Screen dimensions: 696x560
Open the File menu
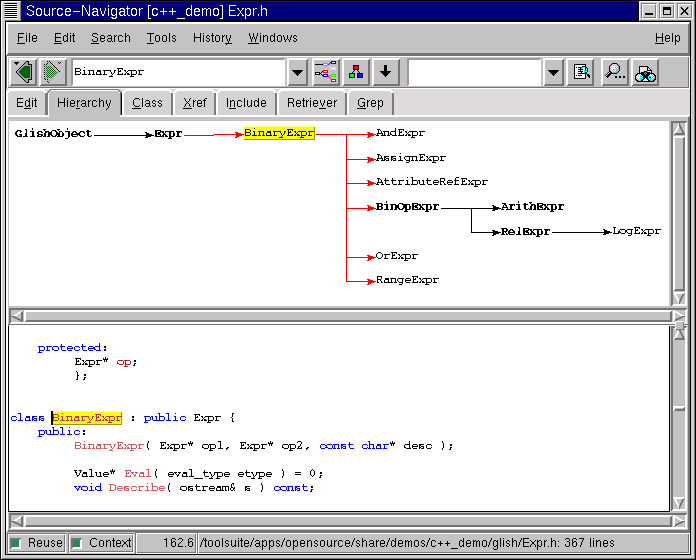[27, 38]
